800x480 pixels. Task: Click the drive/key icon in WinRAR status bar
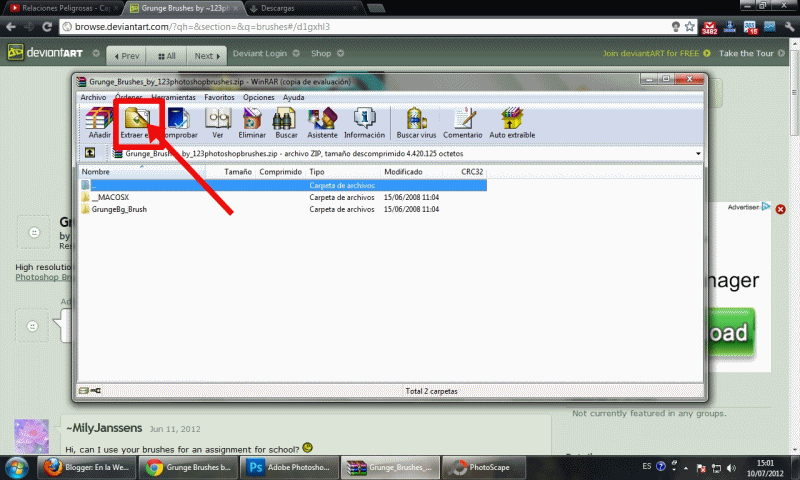tap(90, 391)
